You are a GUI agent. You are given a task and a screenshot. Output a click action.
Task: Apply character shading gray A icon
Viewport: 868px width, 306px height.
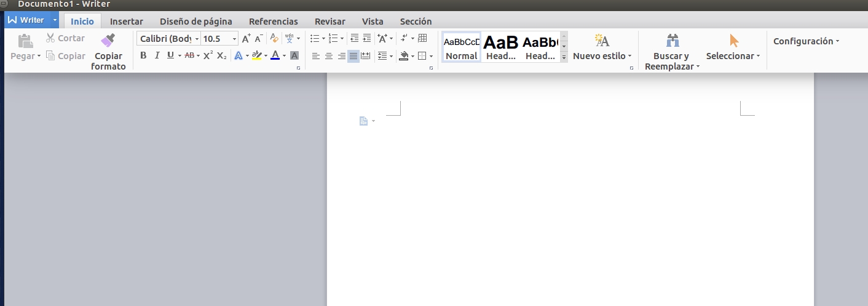pyautogui.click(x=294, y=55)
